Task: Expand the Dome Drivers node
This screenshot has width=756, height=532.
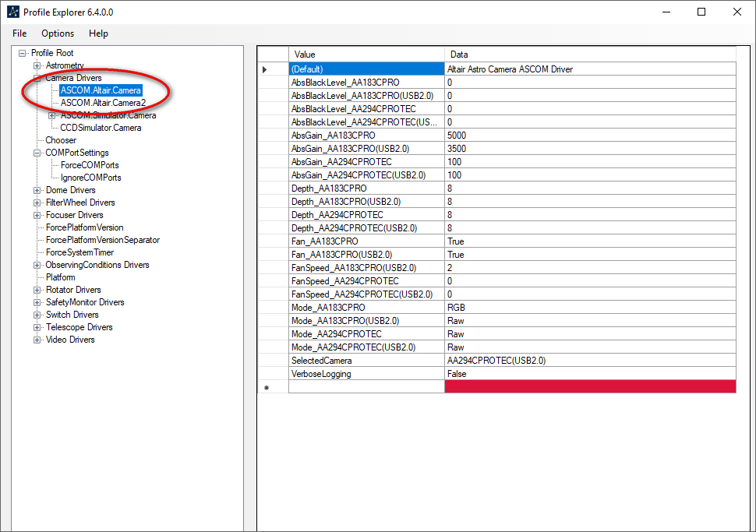Action: pos(37,190)
